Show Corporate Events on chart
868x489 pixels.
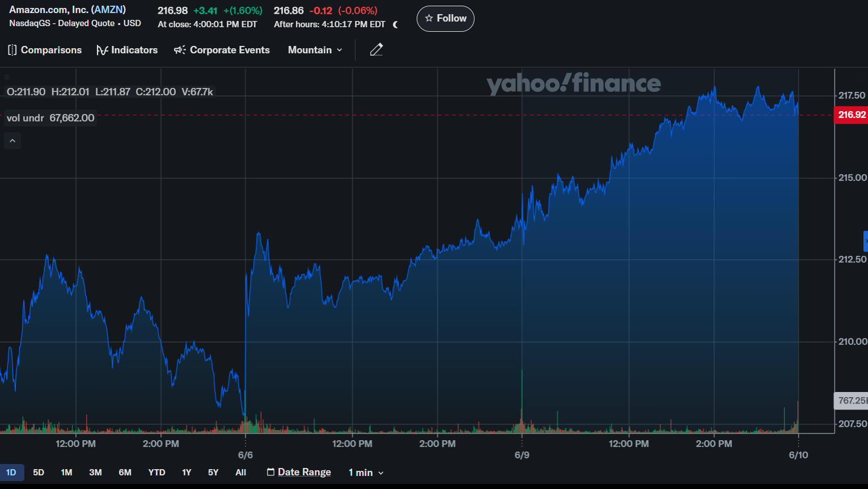pos(222,50)
